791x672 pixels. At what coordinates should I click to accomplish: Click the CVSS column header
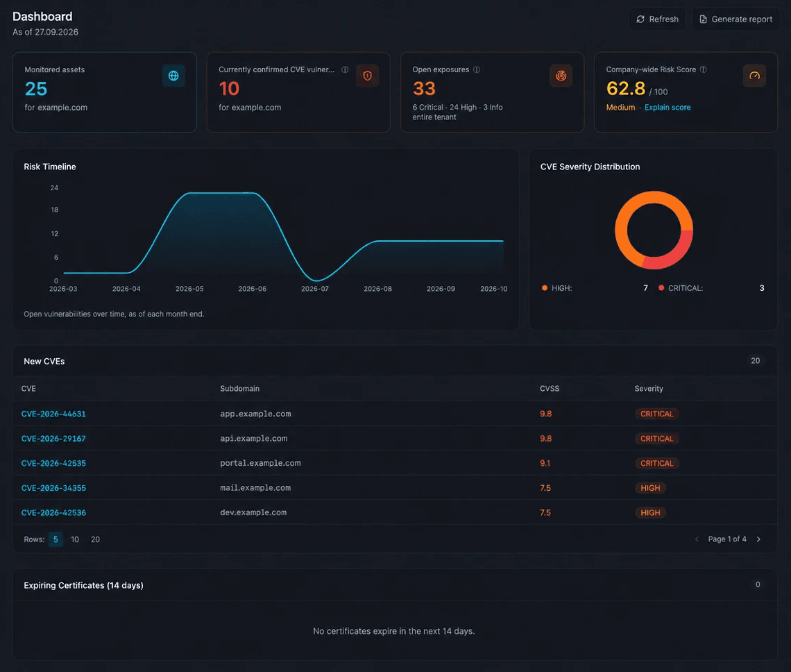coord(550,388)
